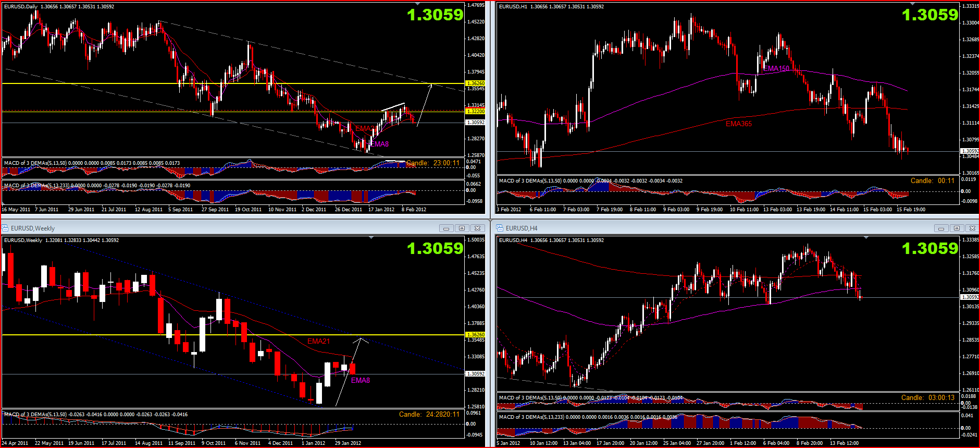This screenshot has height=448, width=980.
Task: Click the MACD of 3 DEMAs(5,13,233) label on Daily chart
Action: (x=36, y=186)
